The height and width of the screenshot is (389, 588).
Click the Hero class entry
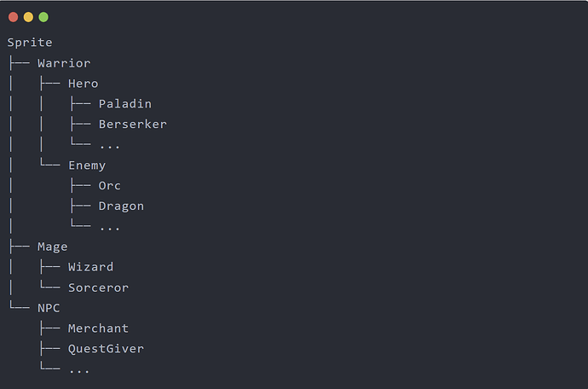(84, 84)
